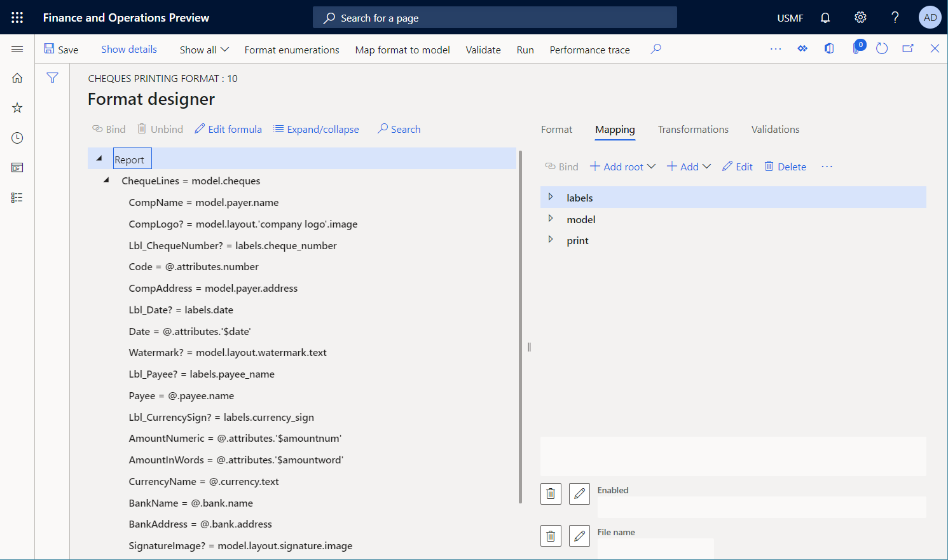Click the filter icon in the left pane
Screen dimensions: 948x560
coord(52,77)
